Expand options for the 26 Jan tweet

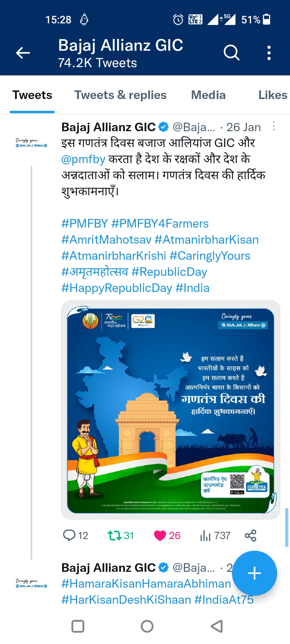pyautogui.click(x=274, y=126)
